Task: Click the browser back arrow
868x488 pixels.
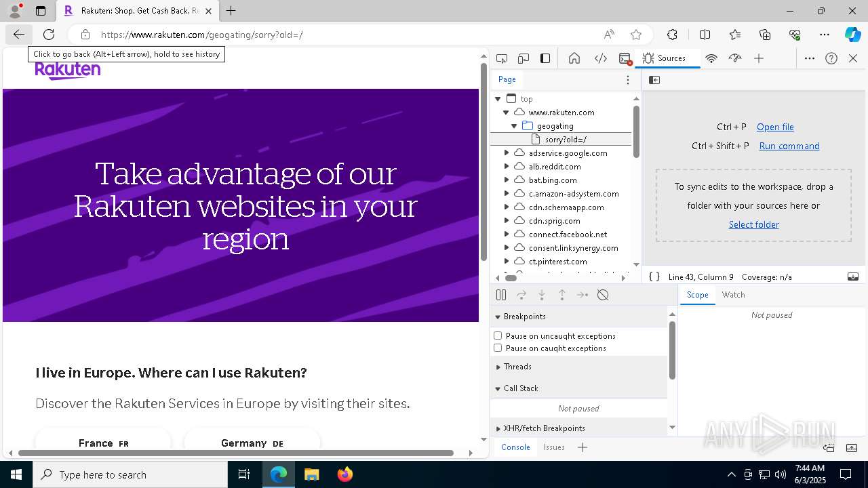Action: [x=18, y=35]
